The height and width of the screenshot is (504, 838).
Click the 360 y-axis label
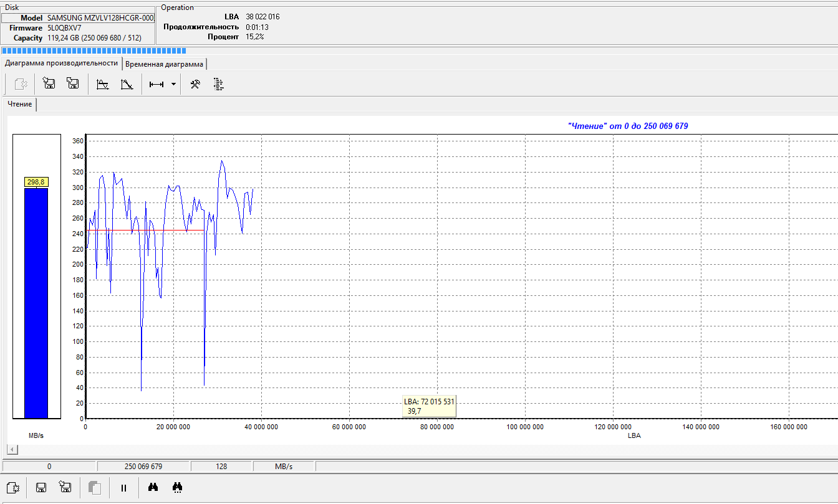[x=77, y=141]
